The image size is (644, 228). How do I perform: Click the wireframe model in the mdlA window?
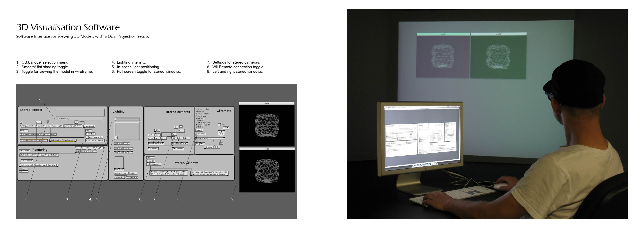click(x=267, y=125)
